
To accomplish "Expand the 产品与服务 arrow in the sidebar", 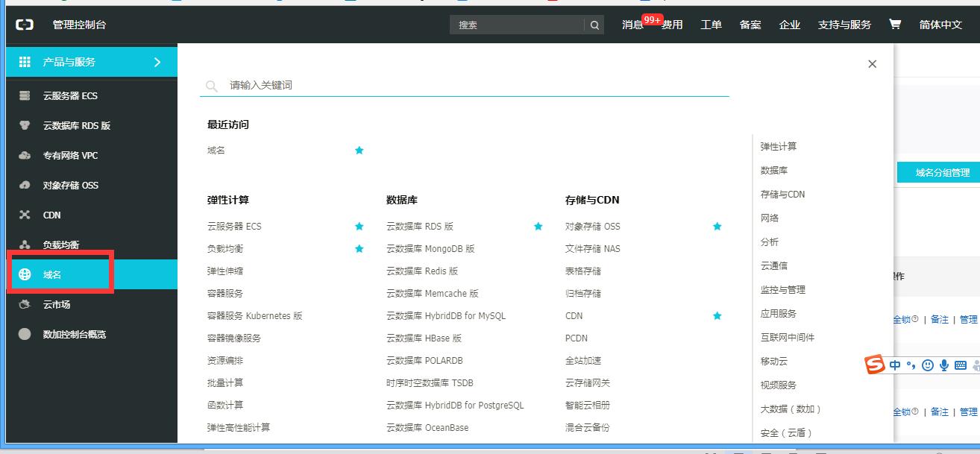I will [158, 63].
